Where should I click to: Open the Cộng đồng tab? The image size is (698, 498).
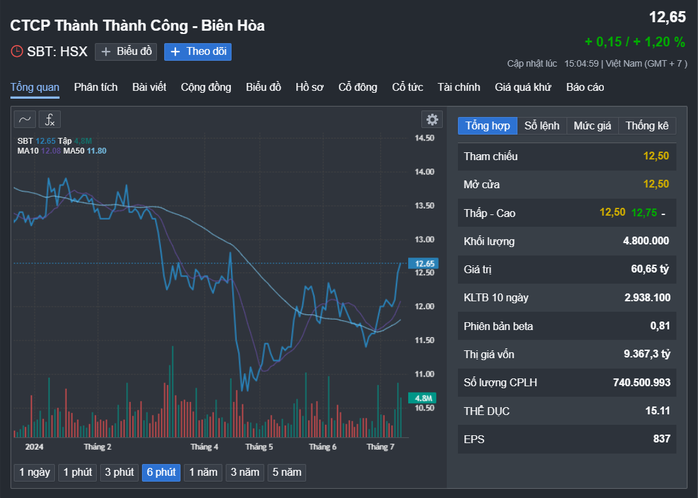point(206,87)
